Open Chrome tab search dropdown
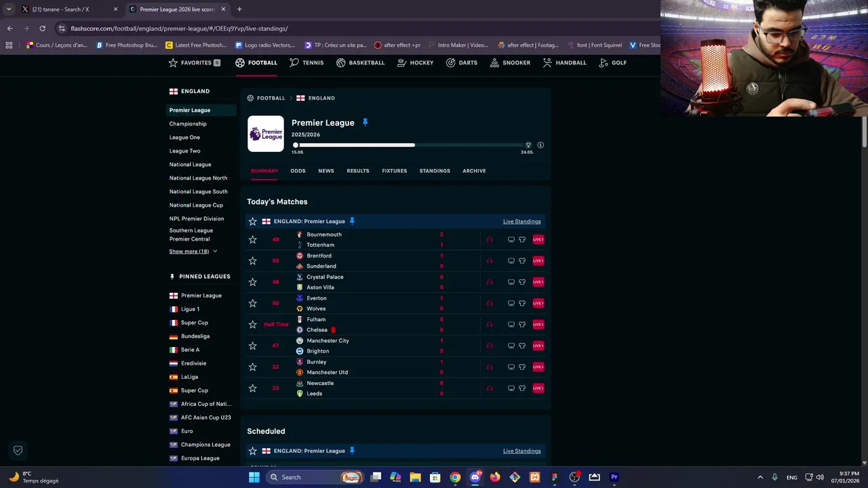This screenshot has height=488, width=868. click(9, 9)
